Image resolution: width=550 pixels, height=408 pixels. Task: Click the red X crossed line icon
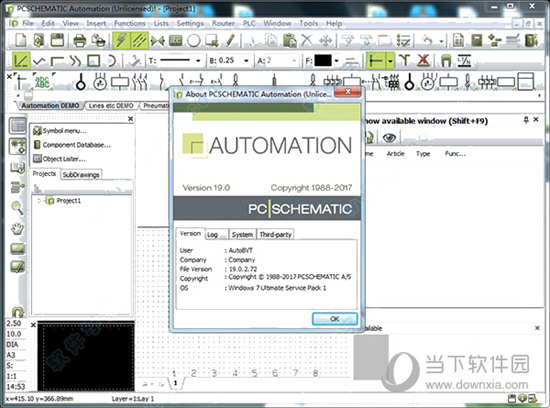pyautogui.click(x=423, y=60)
